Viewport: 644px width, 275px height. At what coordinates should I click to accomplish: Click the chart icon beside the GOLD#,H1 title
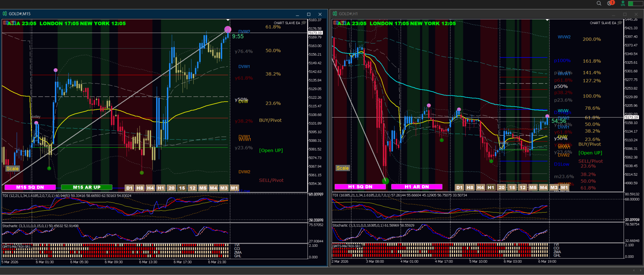335,14
